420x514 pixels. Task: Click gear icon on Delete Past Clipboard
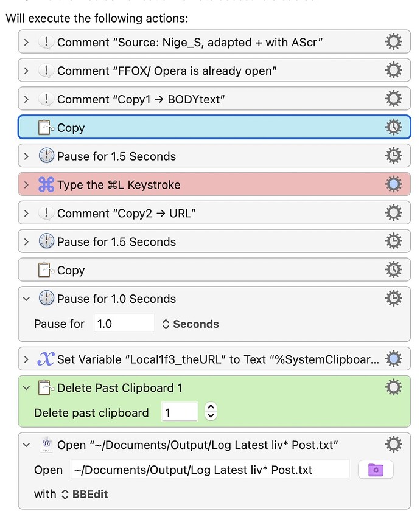click(394, 387)
